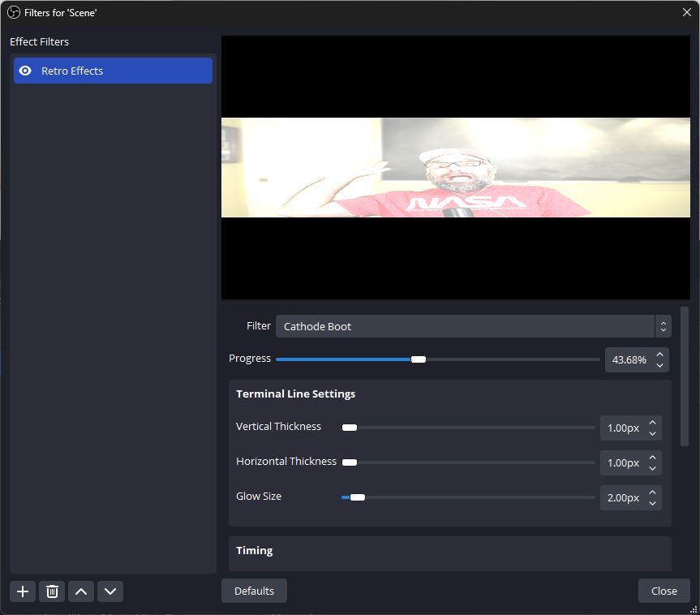700x615 pixels.
Task: Decrease Horizontal Thickness with down stepper arrow
Action: point(652,468)
